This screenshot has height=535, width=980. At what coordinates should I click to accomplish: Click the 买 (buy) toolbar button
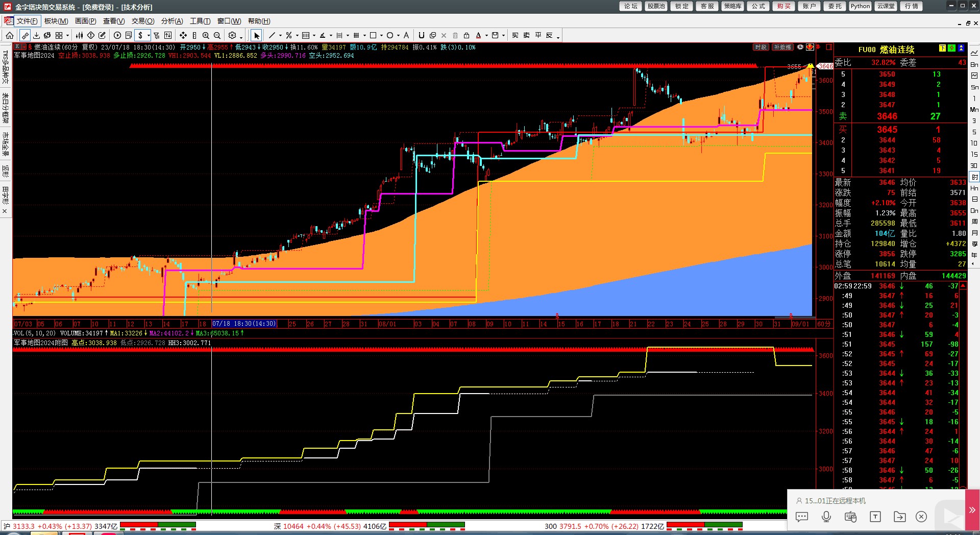tap(515, 35)
